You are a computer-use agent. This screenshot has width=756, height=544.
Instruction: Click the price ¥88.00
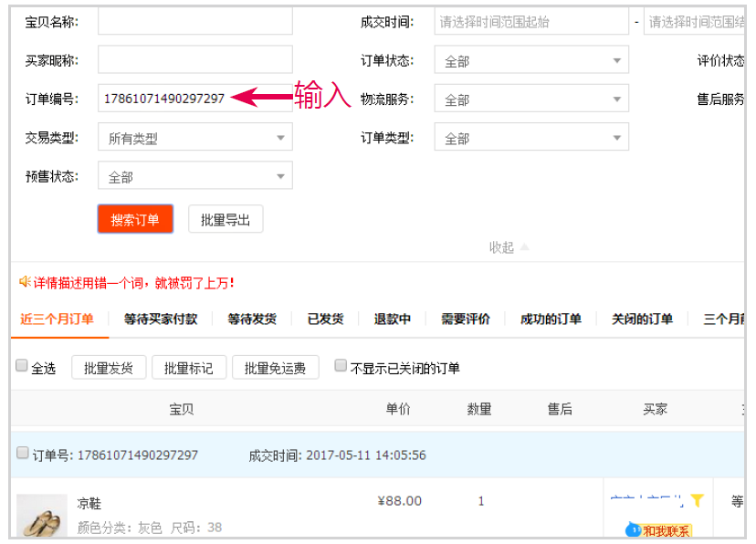399,500
